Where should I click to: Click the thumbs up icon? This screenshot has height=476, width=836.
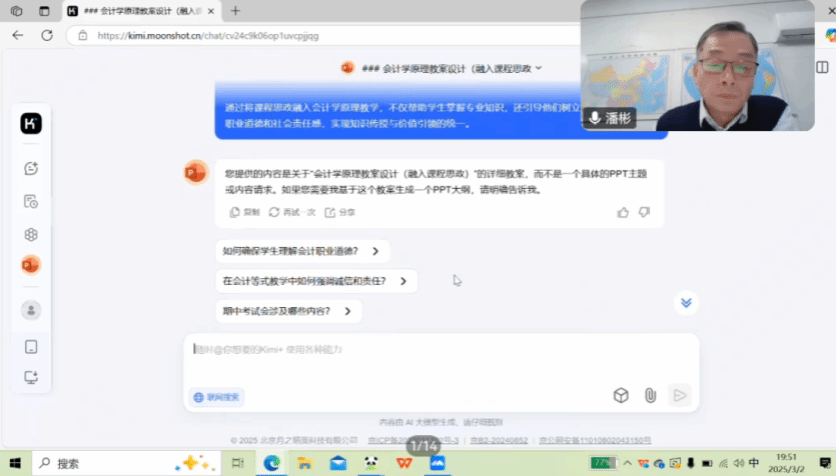(x=623, y=212)
